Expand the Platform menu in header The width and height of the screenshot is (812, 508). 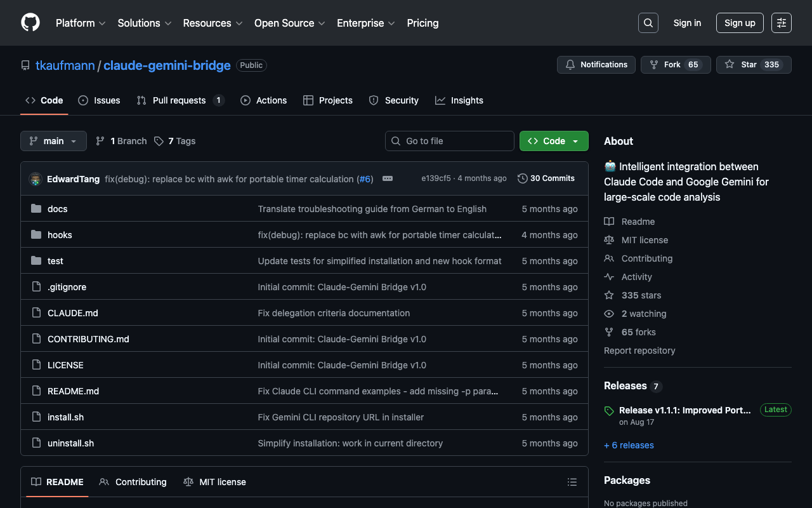[80, 23]
